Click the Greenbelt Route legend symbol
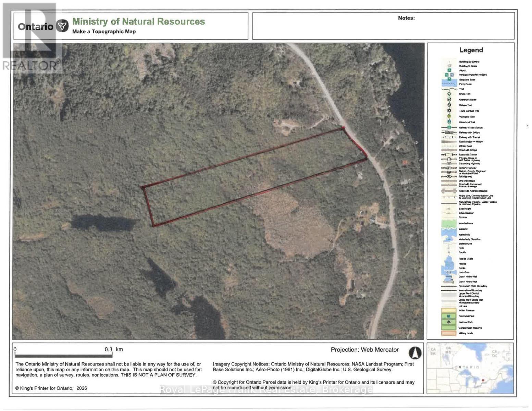532x411 pixels. click(449, 99)
